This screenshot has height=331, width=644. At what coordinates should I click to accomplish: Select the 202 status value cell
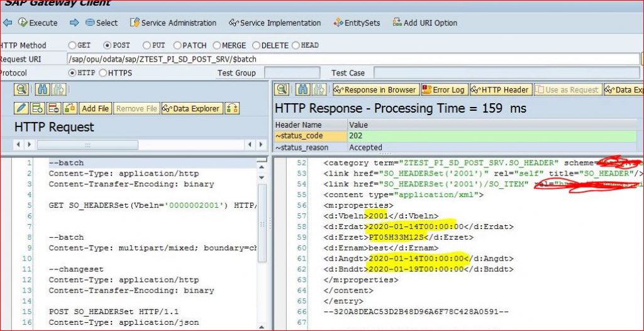point(492,136)
